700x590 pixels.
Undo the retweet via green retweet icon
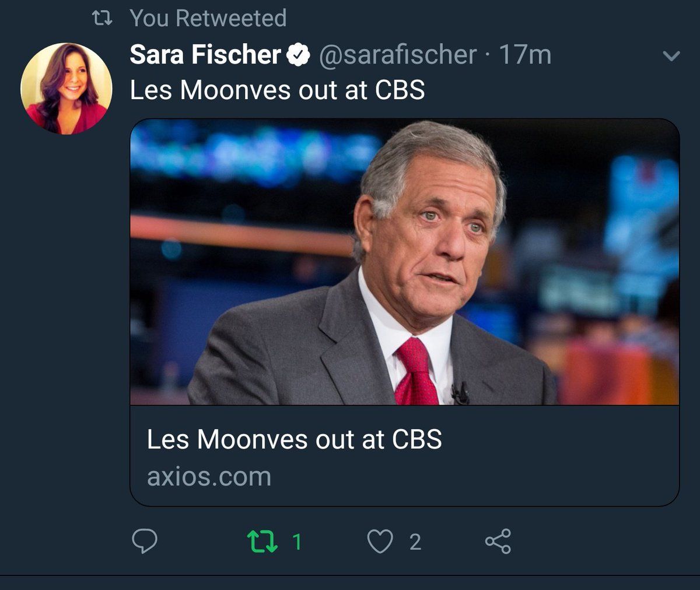point(262,541)
